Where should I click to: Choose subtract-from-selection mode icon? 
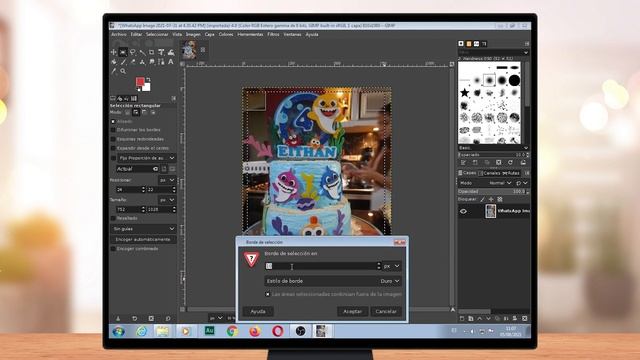pyautogui.click(x=144, y=112)
